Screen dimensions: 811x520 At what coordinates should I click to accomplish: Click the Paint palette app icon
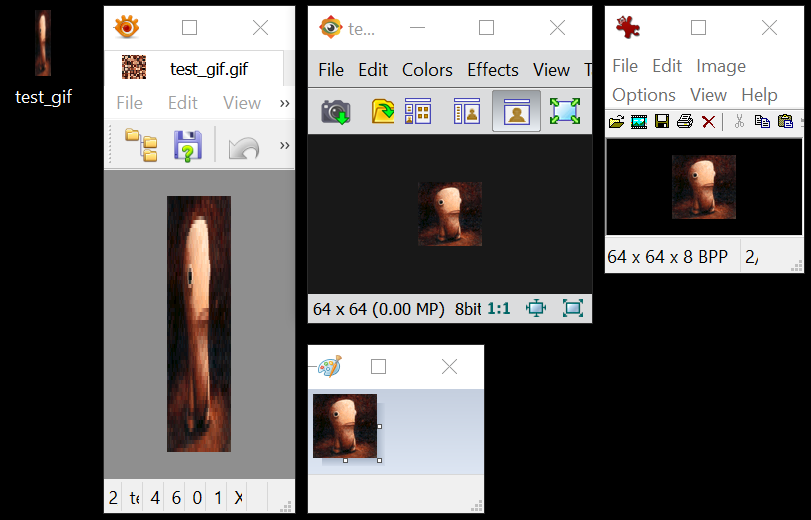click(329, 366)
